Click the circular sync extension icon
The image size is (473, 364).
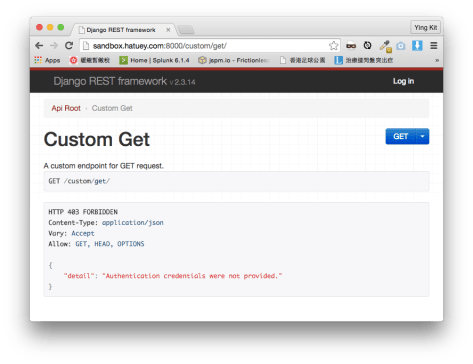(x=367, y=45)
